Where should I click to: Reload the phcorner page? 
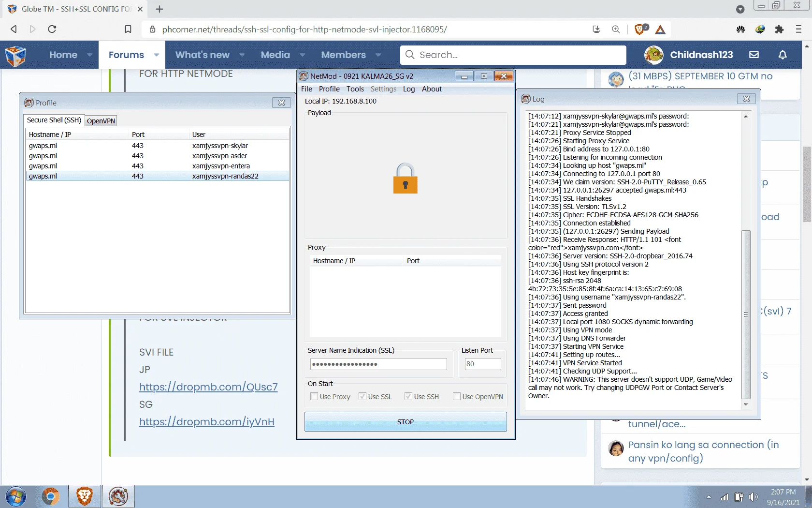(x=52, y=29)
